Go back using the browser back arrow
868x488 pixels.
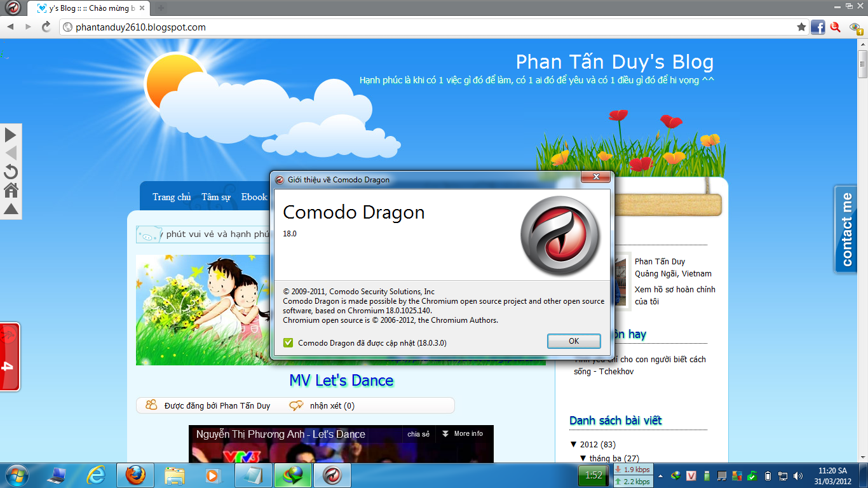coord(11,27)
